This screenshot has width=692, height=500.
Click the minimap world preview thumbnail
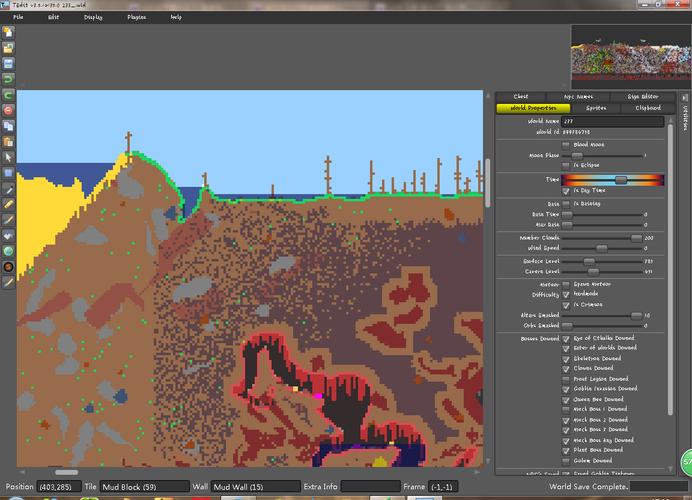631,56
